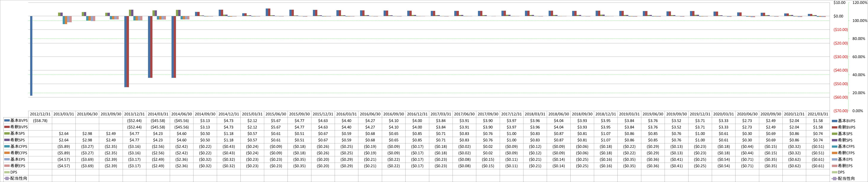868x182 pixels.
Task: Click the 2016/03/31 date column header
Action: [x=346, y=114]
